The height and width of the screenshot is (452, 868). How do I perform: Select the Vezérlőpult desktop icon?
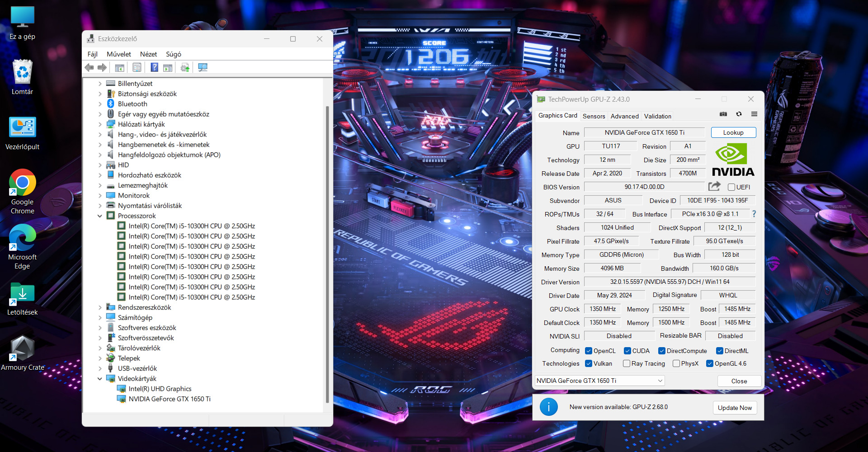pos(22,133)
